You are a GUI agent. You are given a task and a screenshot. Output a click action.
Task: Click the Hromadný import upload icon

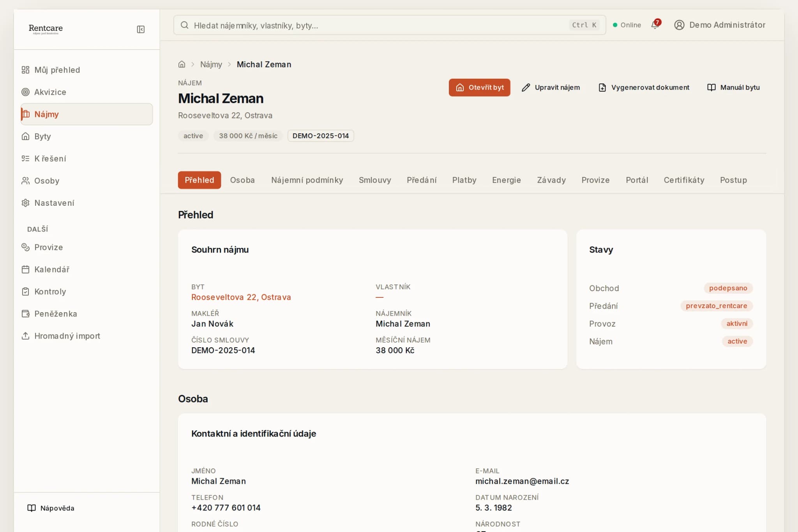point(25,336)
